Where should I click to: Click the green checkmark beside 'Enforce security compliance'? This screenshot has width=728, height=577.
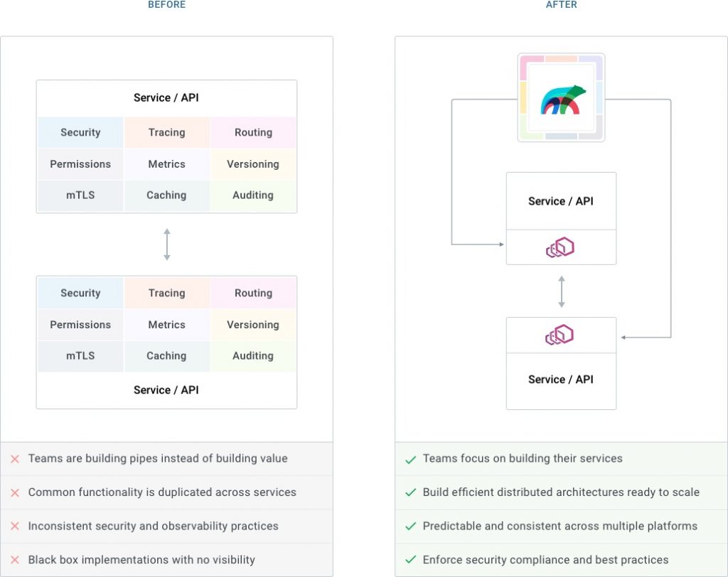(x=410, y=560)
